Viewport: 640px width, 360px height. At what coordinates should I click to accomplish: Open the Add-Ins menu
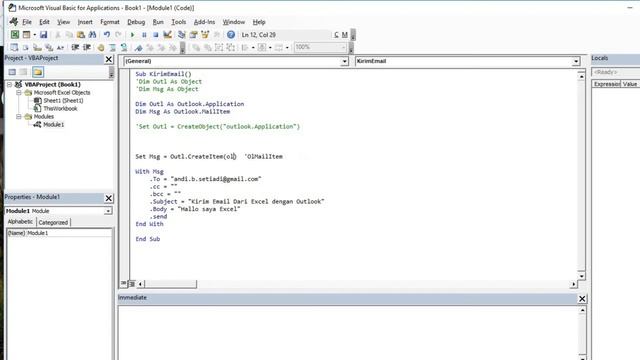point(204,22)
